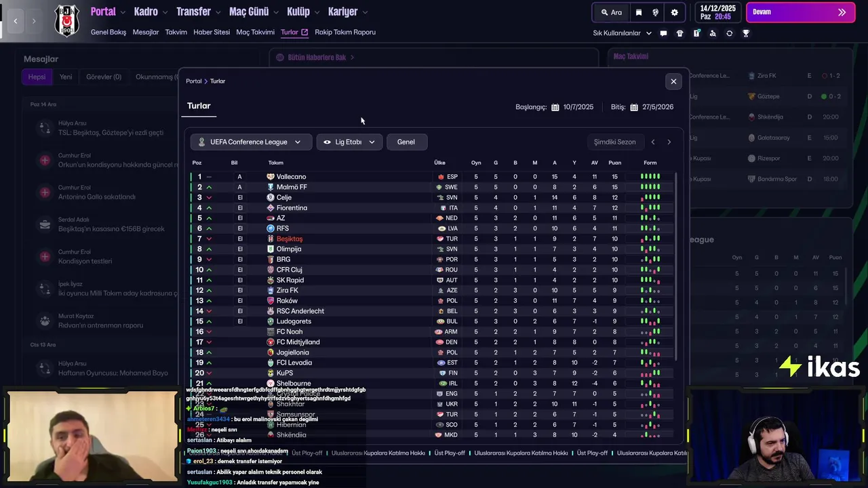The height and width of the screenshot is (488, 868).
Task: Expand the Portal menu chevron
Action: click(x=122, y=12)
